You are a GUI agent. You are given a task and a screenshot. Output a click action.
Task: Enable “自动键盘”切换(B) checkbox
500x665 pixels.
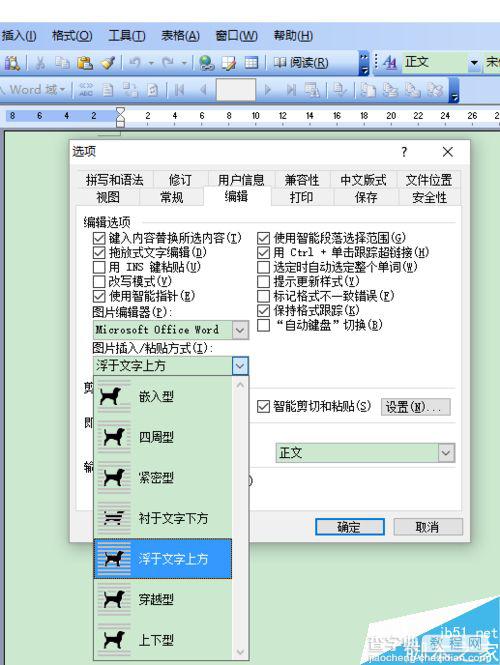pos(263,325)
